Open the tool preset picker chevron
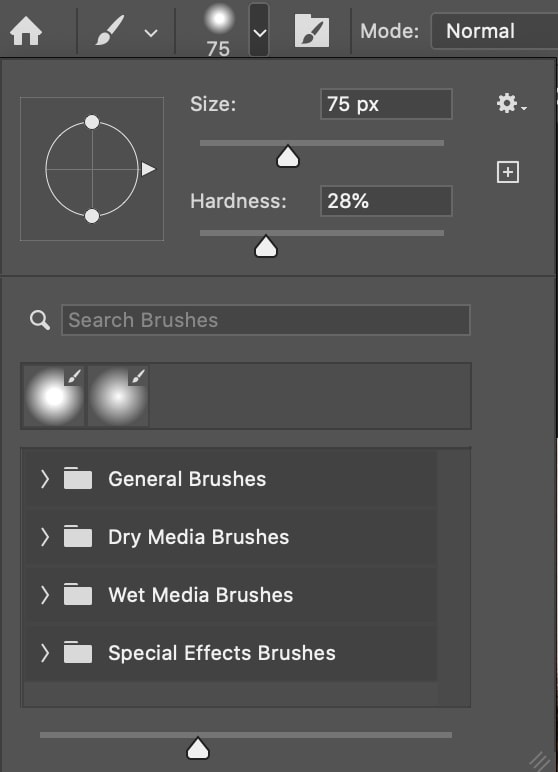 (151, 33)
